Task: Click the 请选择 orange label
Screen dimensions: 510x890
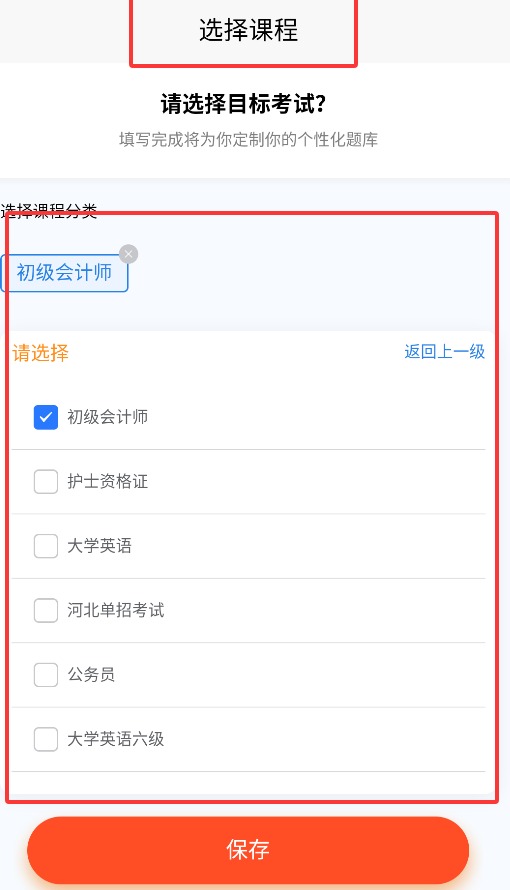Action: click(x=40, y=353)
